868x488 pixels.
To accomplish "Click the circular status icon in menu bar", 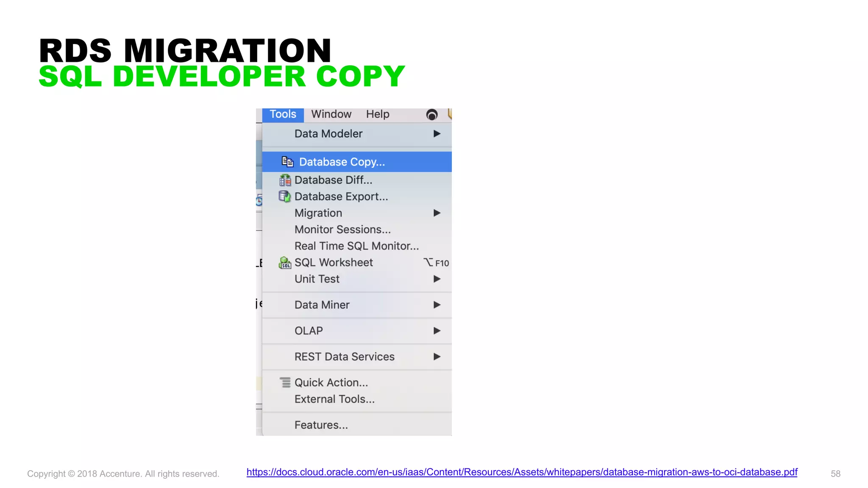I will 431,115.
